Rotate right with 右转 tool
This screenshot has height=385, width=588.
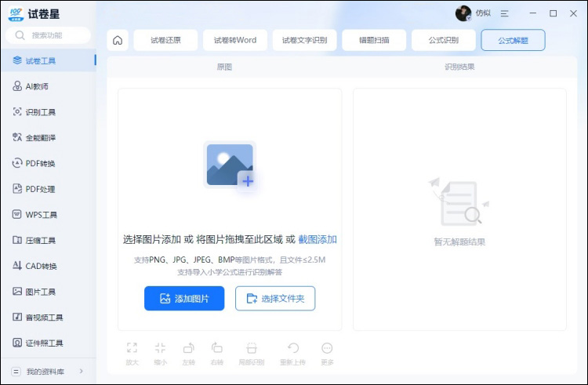click(216, 354)
